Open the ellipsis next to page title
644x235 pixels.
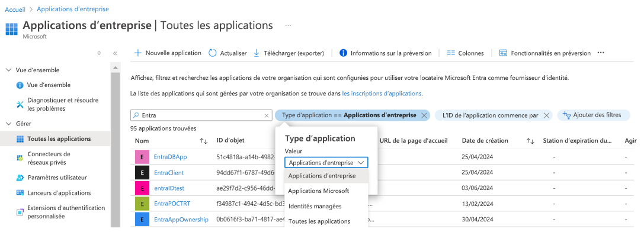tap(289, 25)
